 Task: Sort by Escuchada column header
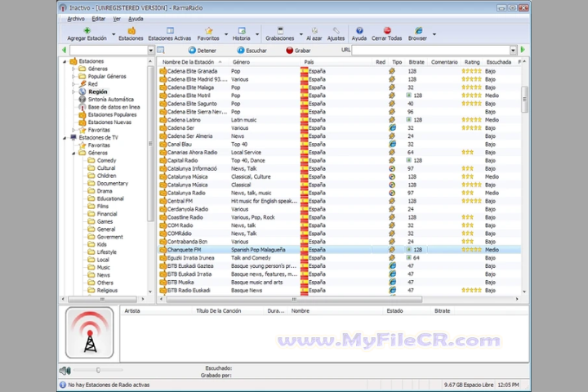(x=499, y=62)
